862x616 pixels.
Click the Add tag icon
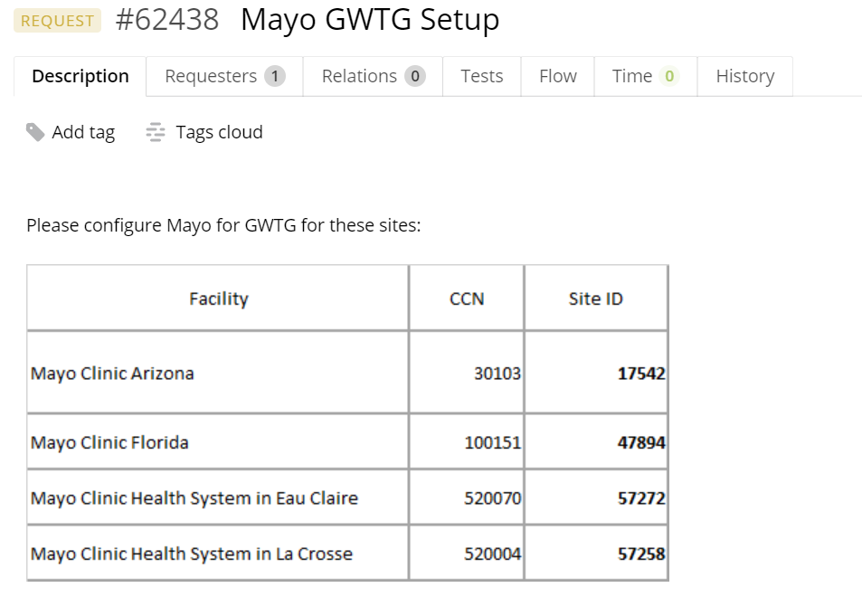click(x=35, y=133)
